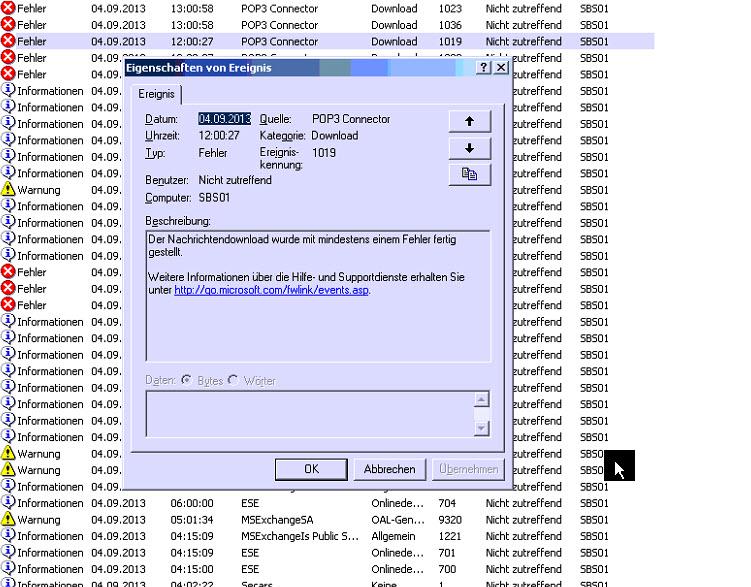Click event ID 704 in list

(447, 503)
